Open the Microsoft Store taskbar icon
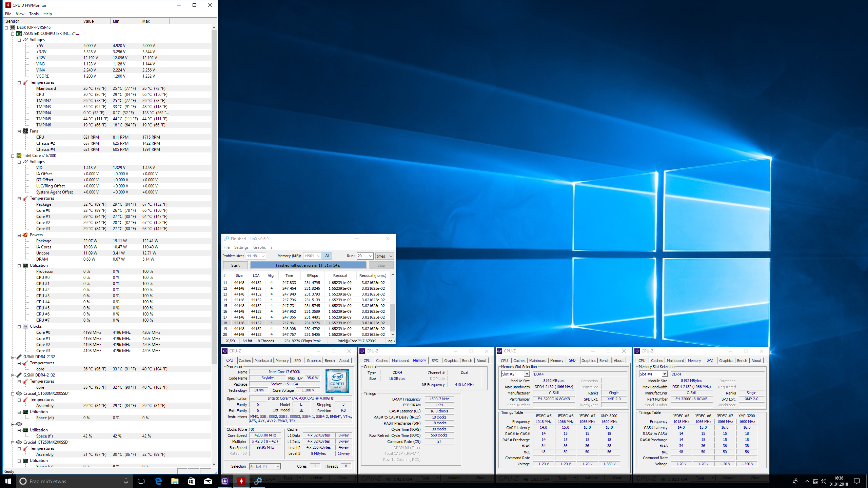Viewport: 868px width, 488px height. [191, 481]
